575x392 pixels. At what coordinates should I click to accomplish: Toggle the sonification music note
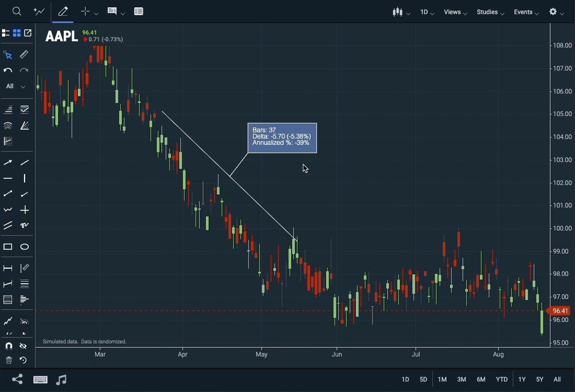point(61,379)
